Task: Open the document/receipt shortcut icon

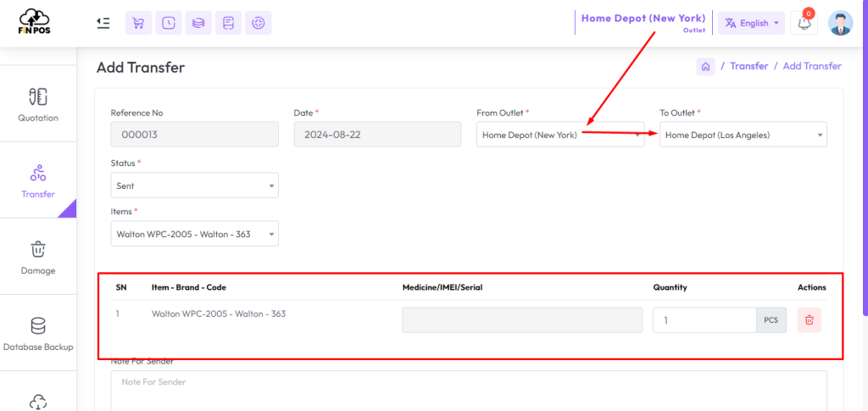Action: coord(228,23)
